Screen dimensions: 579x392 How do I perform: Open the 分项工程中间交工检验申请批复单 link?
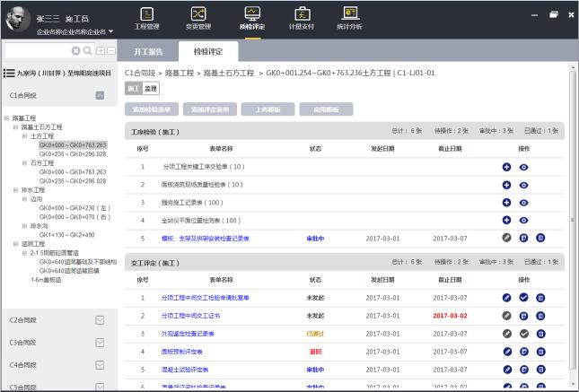pyautogui.click(x=206, y=298)
